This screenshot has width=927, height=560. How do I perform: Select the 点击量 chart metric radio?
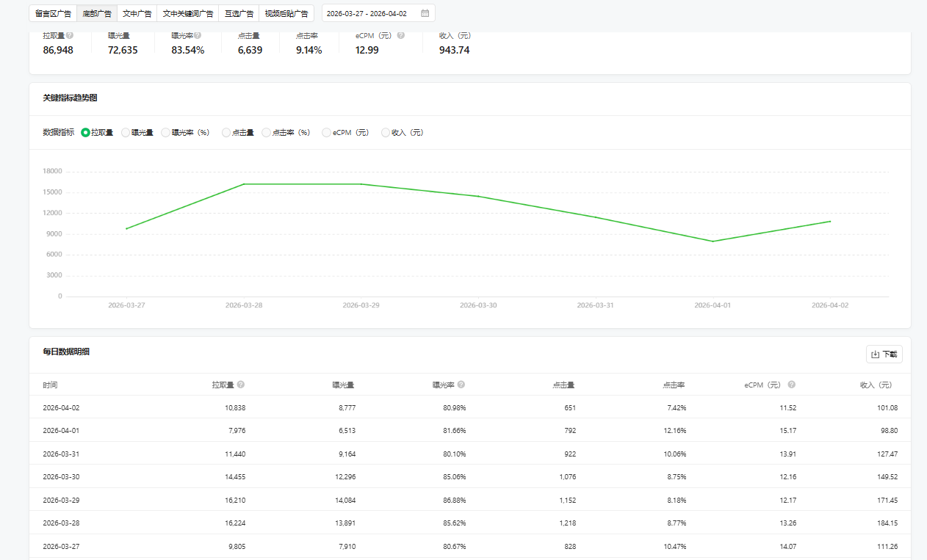(x=226, y=133)
